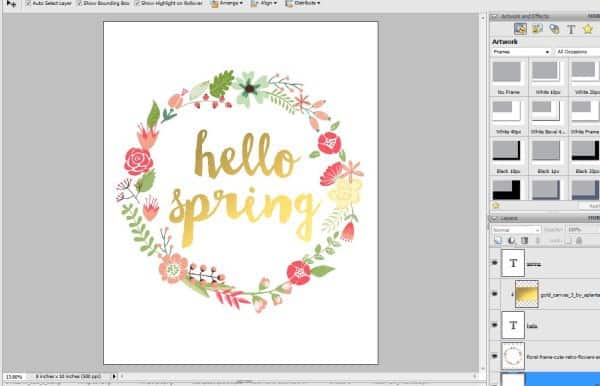The width and height of the screenshot is (600, 386).
Task: Select the Favorites star icon at top
Action: 588,29
